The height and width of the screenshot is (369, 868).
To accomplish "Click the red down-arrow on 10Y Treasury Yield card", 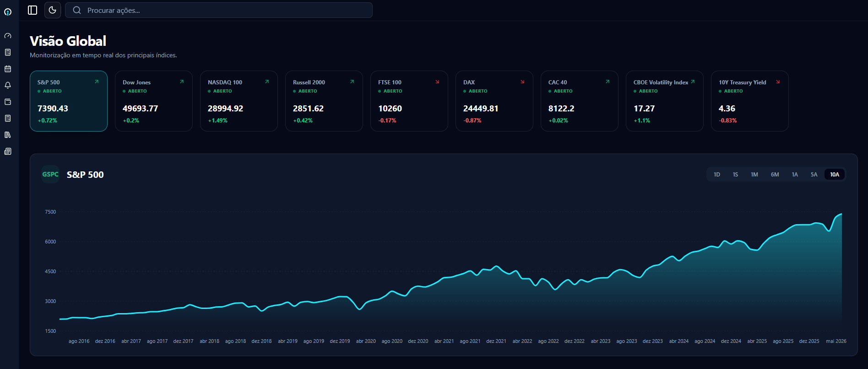I will 778,82.
